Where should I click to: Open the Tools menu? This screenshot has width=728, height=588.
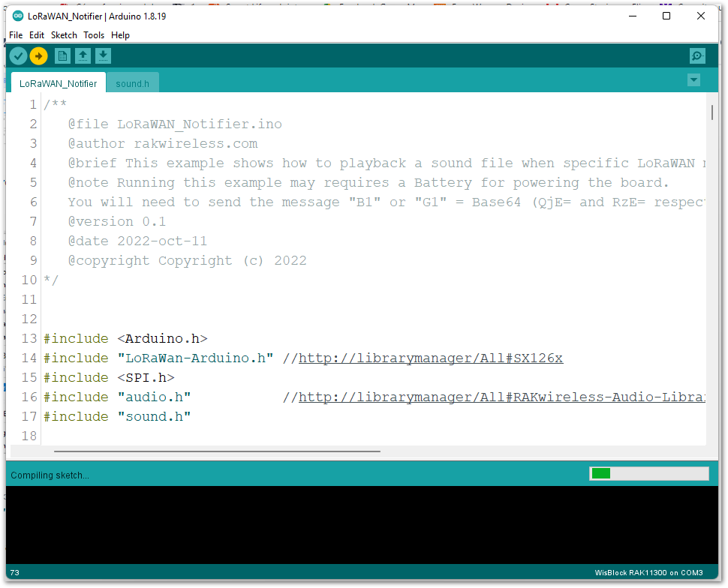(94, 35)
